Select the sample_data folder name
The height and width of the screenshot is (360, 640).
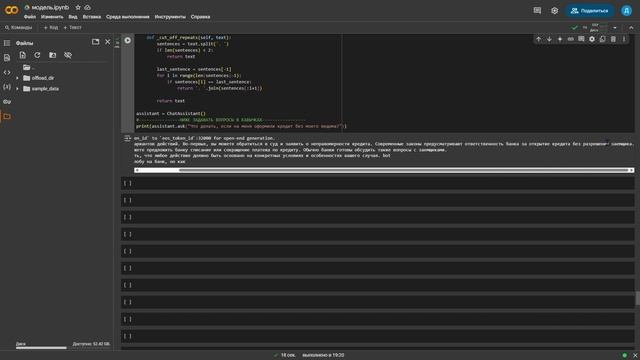tap(45, 89)
